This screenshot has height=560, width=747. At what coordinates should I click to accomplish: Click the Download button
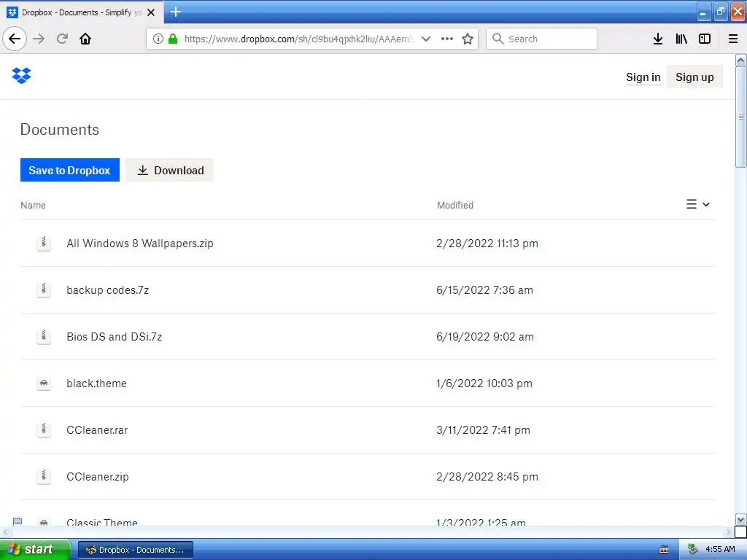tap(169, 170)
